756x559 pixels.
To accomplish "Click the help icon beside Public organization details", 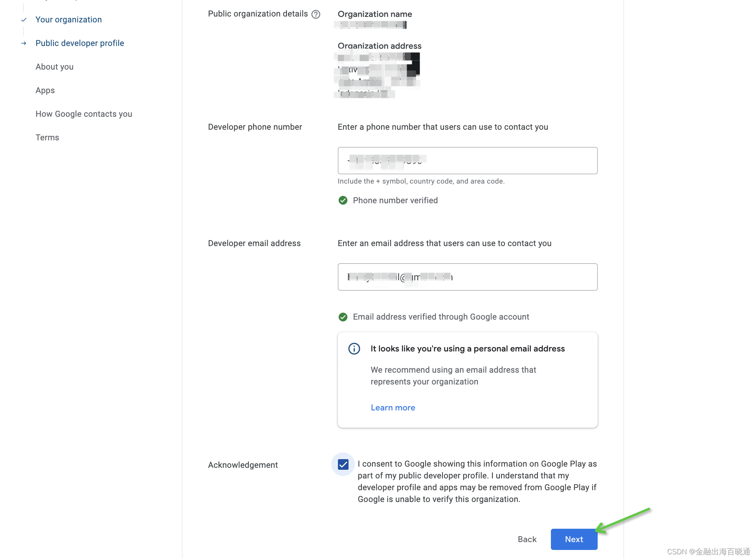I will coord(316,15).
